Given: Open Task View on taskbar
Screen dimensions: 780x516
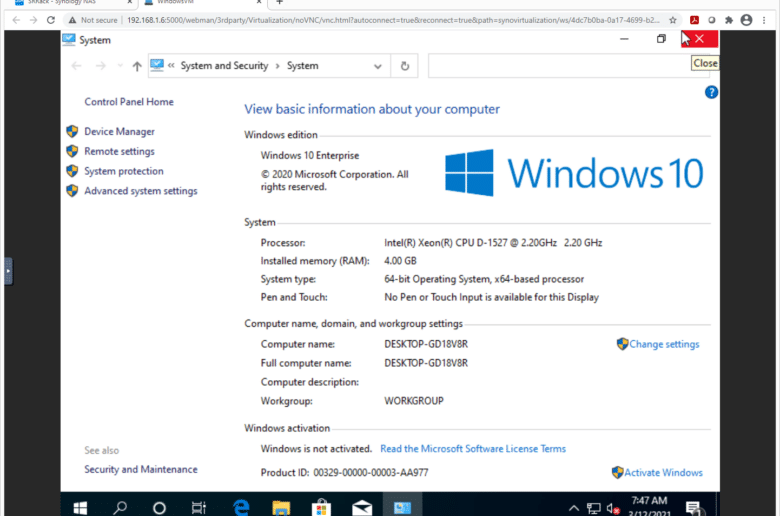Looking at the screenshot, I should point(198,508).
